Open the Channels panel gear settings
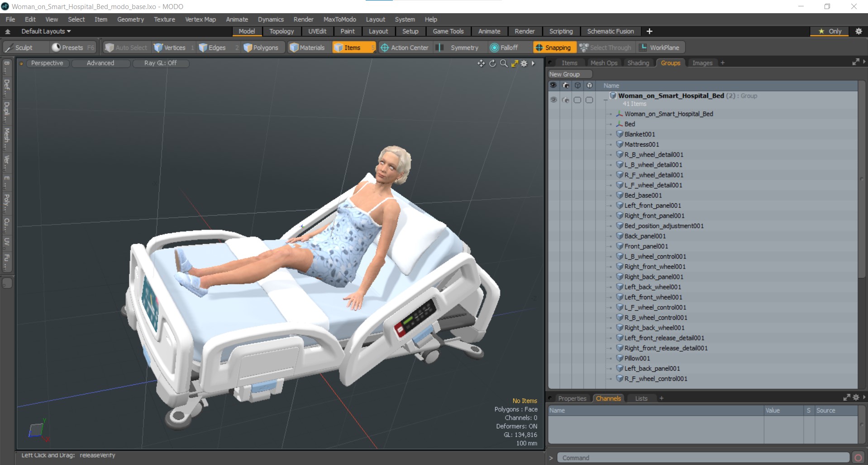The width and height of the screenshot is (868, 465). [856, 398]
